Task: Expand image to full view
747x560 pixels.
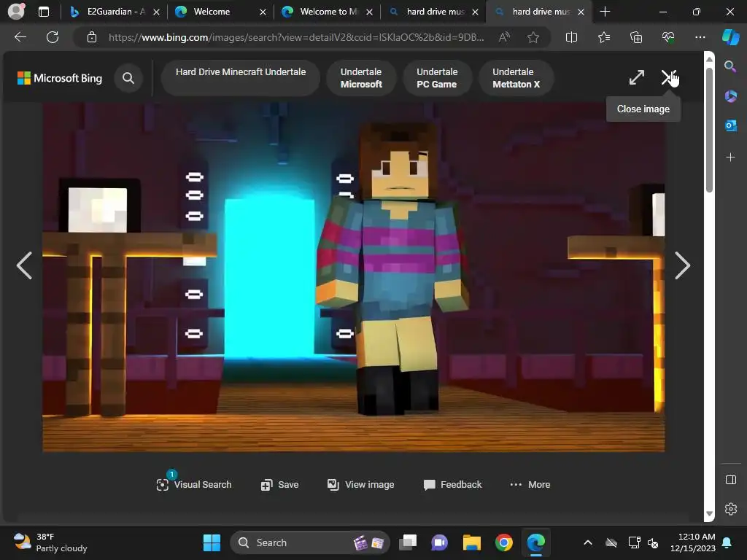Action: [x=636, y=77]
